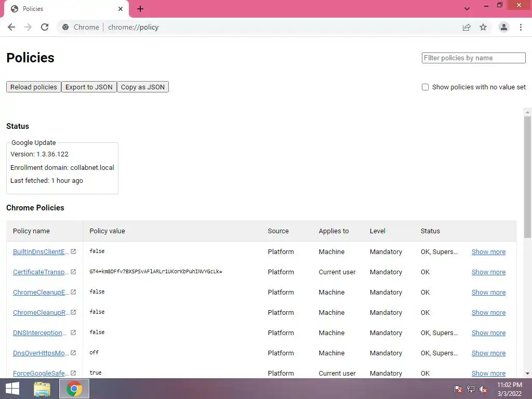Image resolution: width=532 pixels, height=399 pixels.
Task: Focus the Filter policies by name field
Action: tap(474, 58)
